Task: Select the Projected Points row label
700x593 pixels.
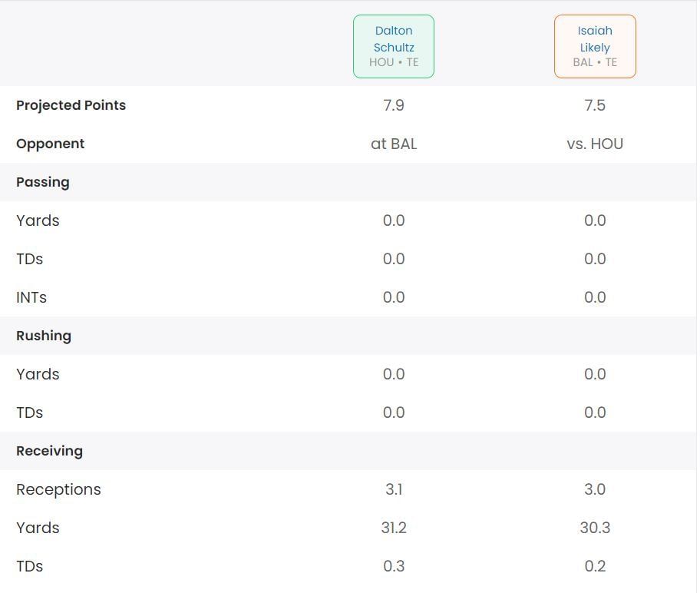Action: 71,105
